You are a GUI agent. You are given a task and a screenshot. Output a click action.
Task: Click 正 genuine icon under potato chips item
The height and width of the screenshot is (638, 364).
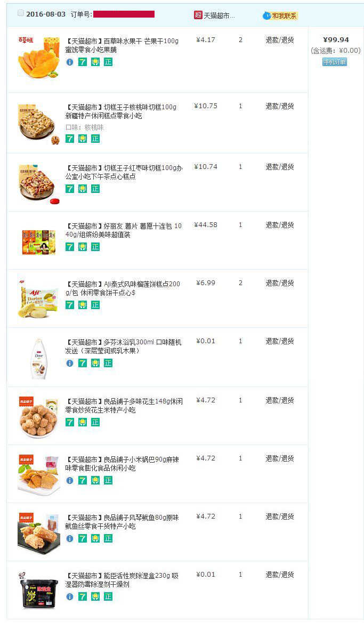click(x=95, y=247)
